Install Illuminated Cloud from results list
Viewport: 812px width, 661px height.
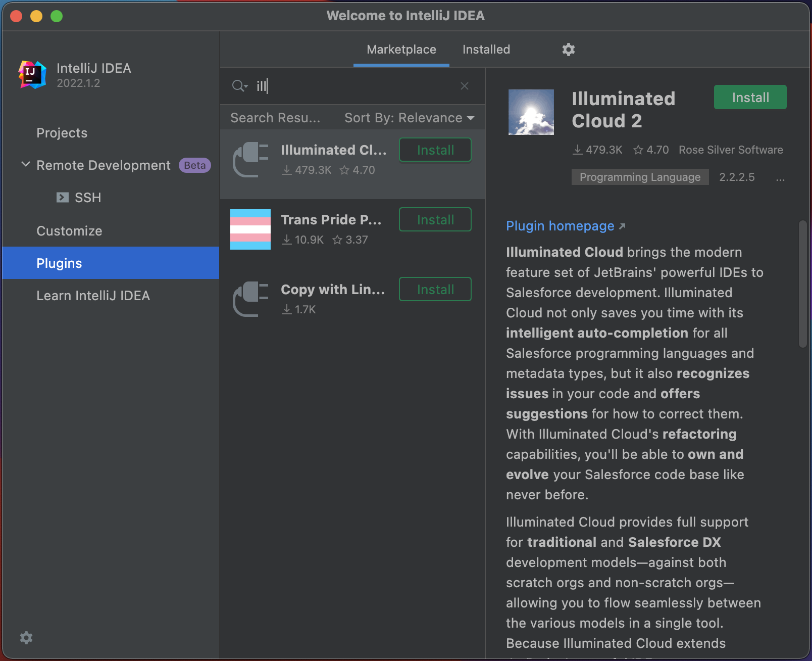coord(435,150)
